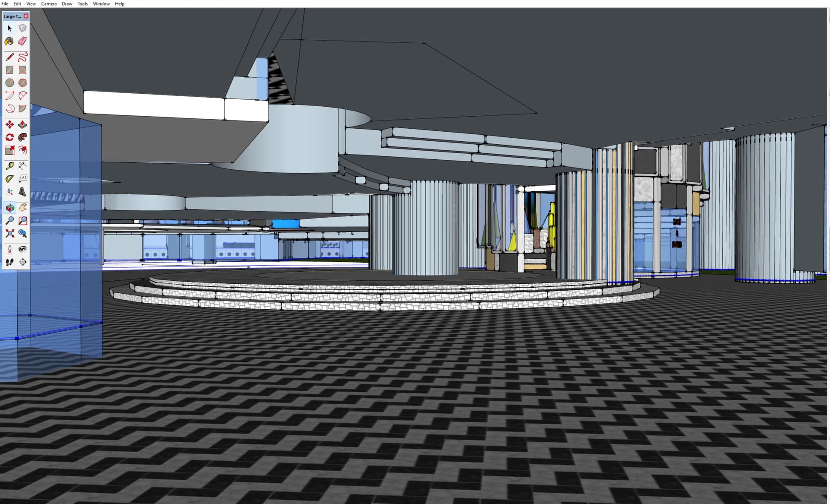Activate the Pan hand tool
Screen dimensions: 830x504
click(22, 208)
